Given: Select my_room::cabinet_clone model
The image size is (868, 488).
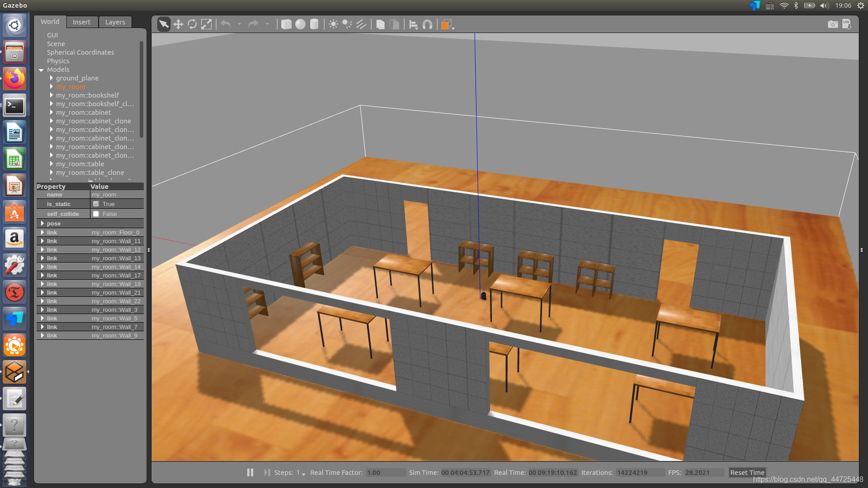Looking at the screenshot, I should click(94, 121).
